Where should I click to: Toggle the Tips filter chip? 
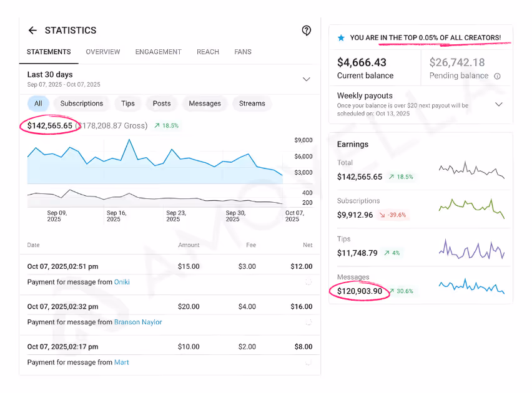tap(127, 104)
